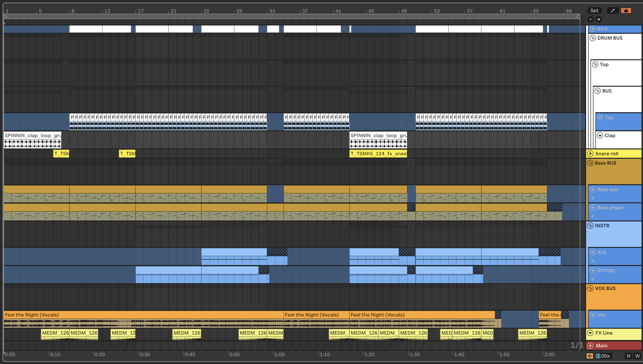Collapse the INSTR group icon

pos(591,226)
